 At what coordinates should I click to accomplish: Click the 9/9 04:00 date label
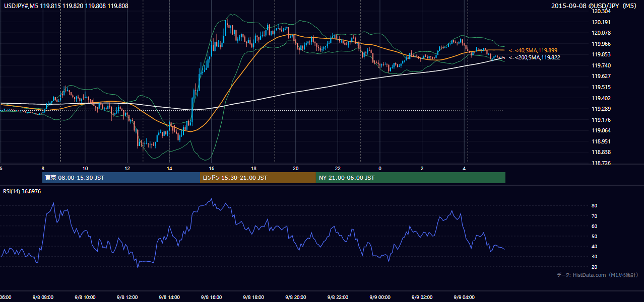[464, 297]
